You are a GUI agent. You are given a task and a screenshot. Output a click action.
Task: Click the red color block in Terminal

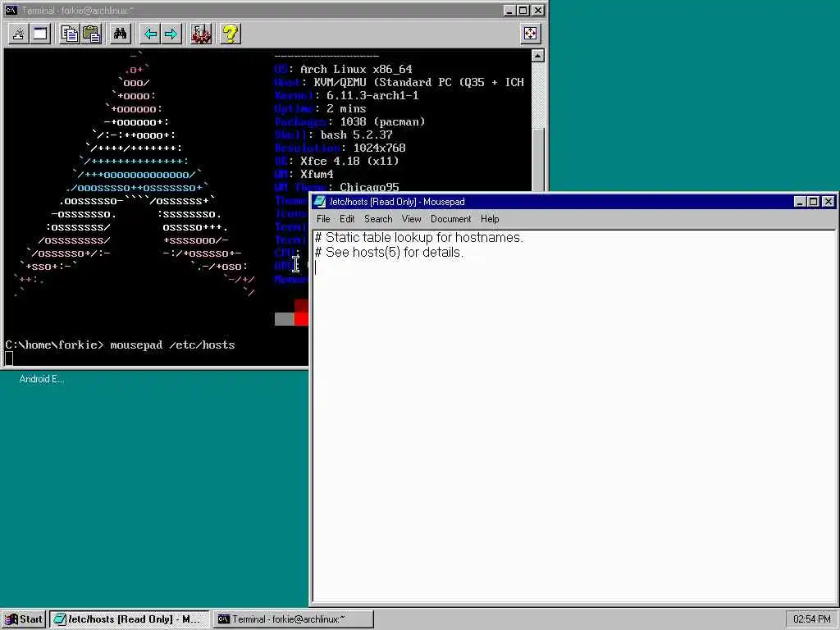(301, 319)
